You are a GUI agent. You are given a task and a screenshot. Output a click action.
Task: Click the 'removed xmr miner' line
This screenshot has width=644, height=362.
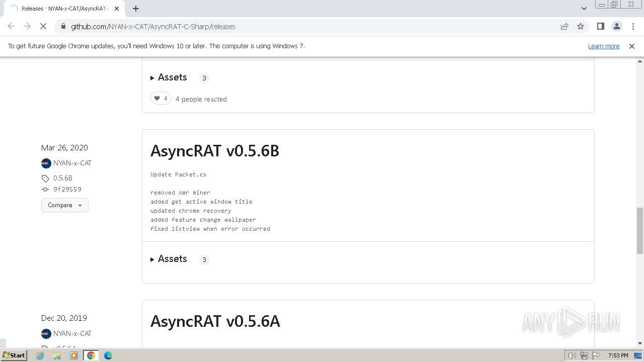[180, 193]
